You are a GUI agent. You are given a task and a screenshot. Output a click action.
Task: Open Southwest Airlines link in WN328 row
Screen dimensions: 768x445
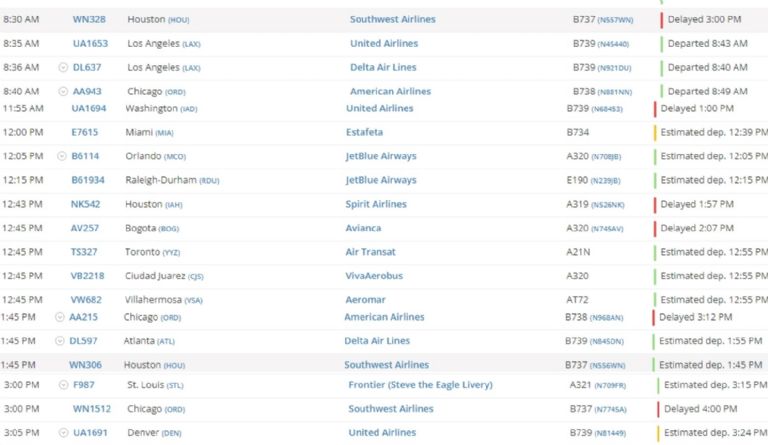tap(392, 20)
